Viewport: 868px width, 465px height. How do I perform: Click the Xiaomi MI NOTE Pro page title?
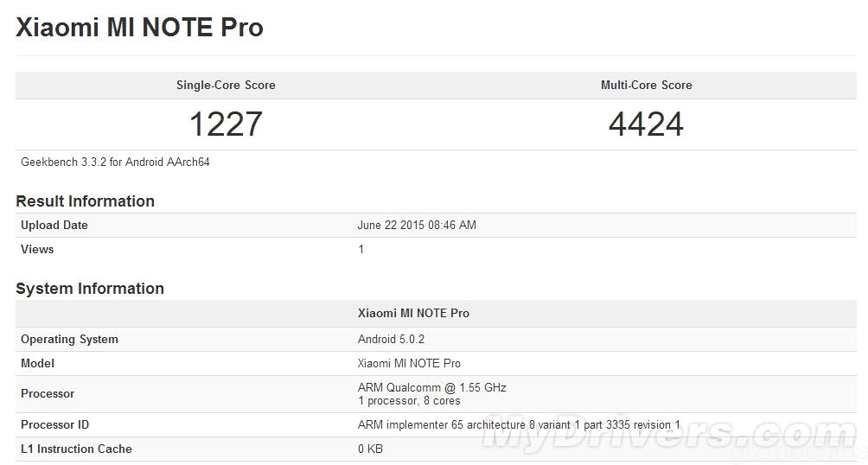pos(139,28)
